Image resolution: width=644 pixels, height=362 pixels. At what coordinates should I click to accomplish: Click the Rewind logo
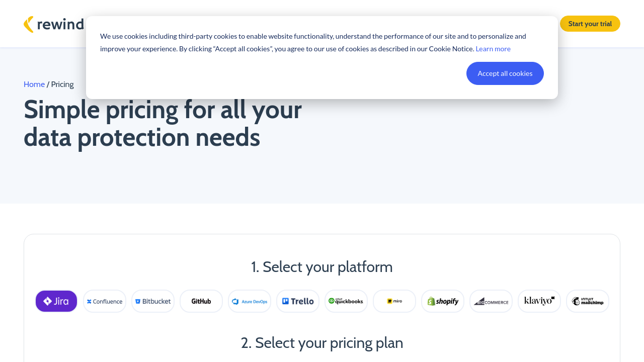[53, 24]
